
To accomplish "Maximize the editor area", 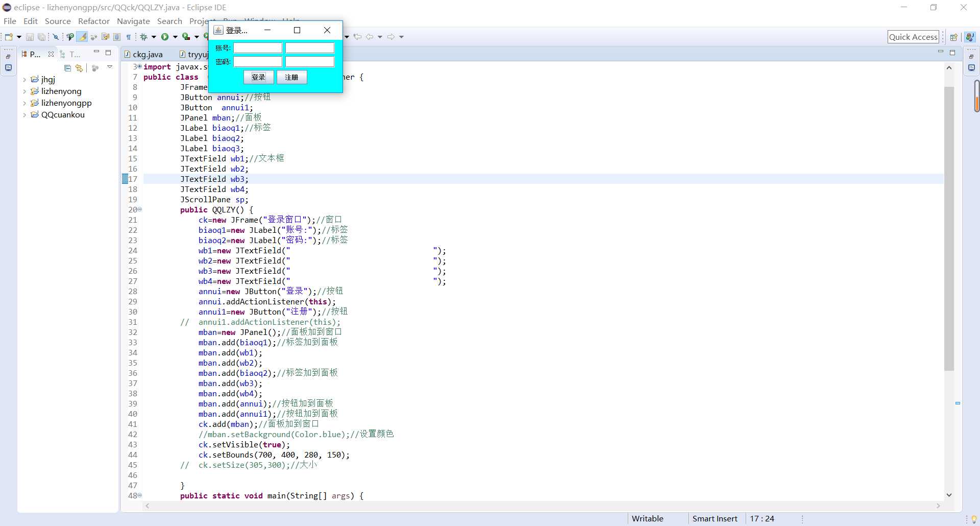I will 952,53.
